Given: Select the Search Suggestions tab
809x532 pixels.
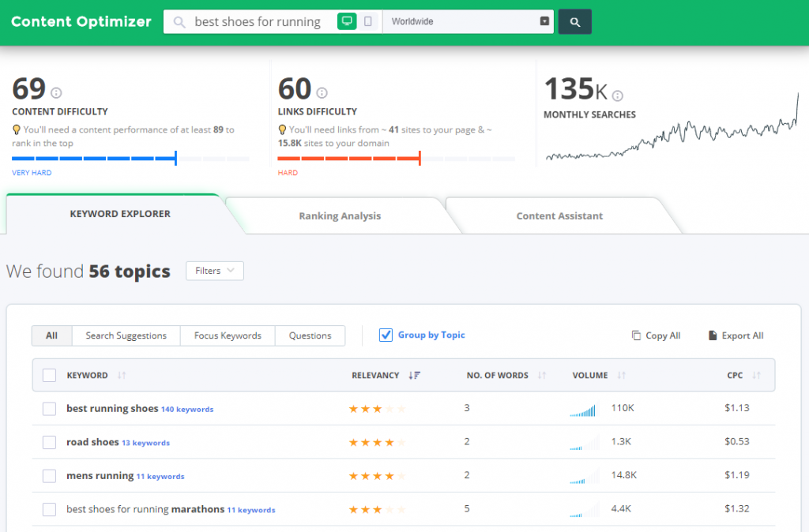Looking at the screenshot, I should pyautogui.click(x=126, y=335).
